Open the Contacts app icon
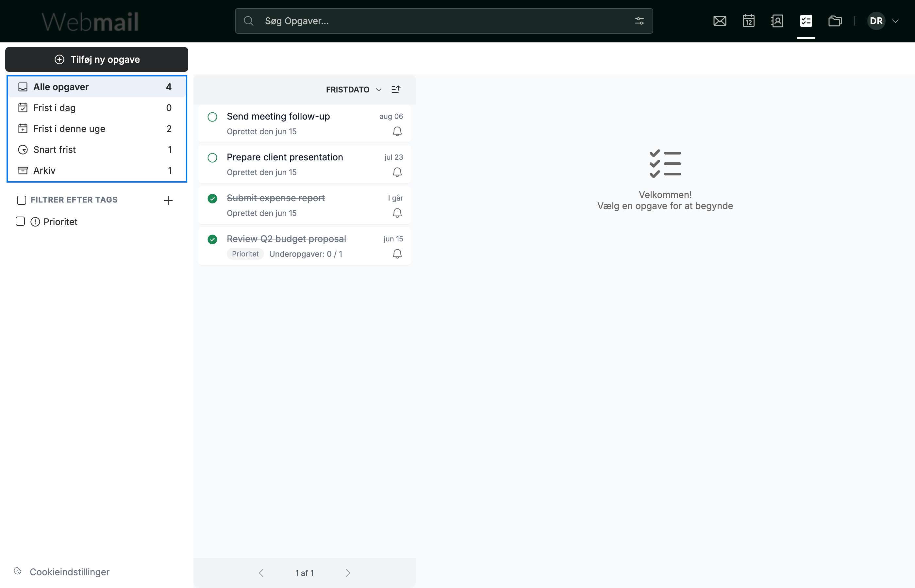The image size is (915, 588). [x=777, y=21]
